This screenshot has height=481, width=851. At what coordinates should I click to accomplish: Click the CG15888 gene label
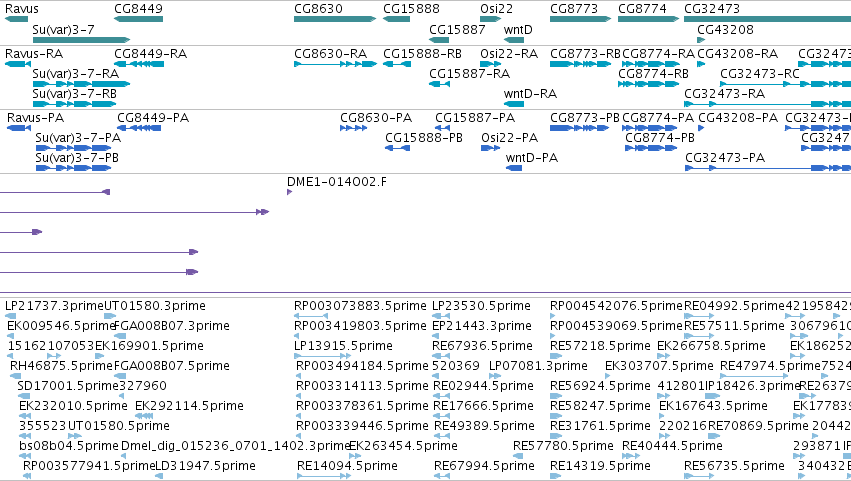(x=411, y=9)
